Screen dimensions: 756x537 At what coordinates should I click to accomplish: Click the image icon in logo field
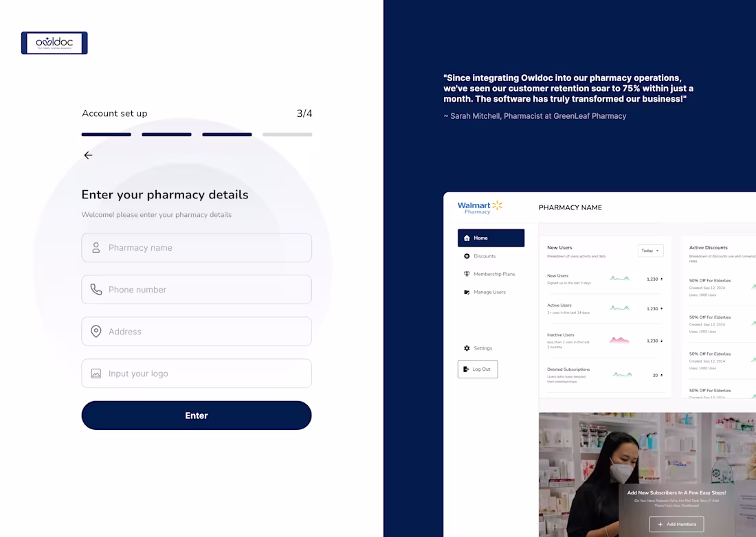[x=96, y=374]
